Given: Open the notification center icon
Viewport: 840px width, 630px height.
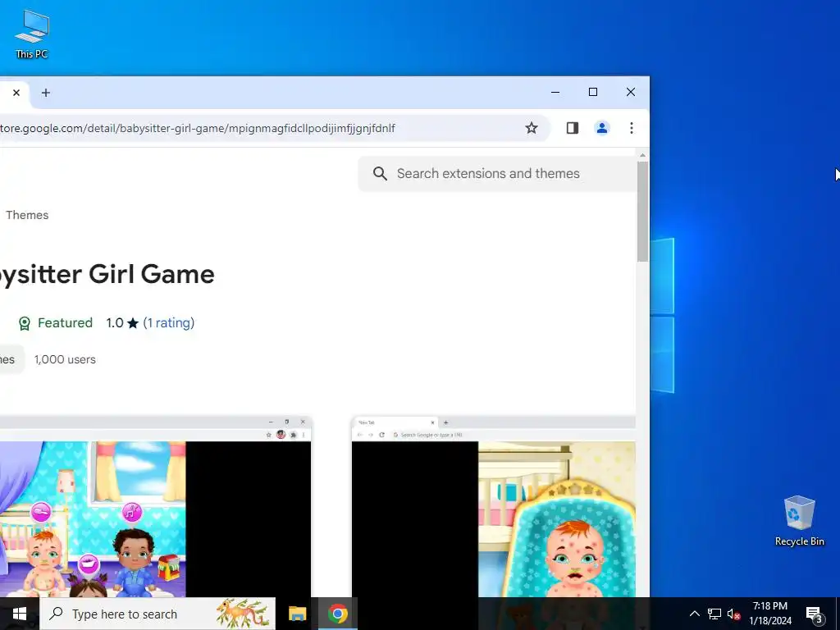Looking at the screenshot, I should click(814, 614).
